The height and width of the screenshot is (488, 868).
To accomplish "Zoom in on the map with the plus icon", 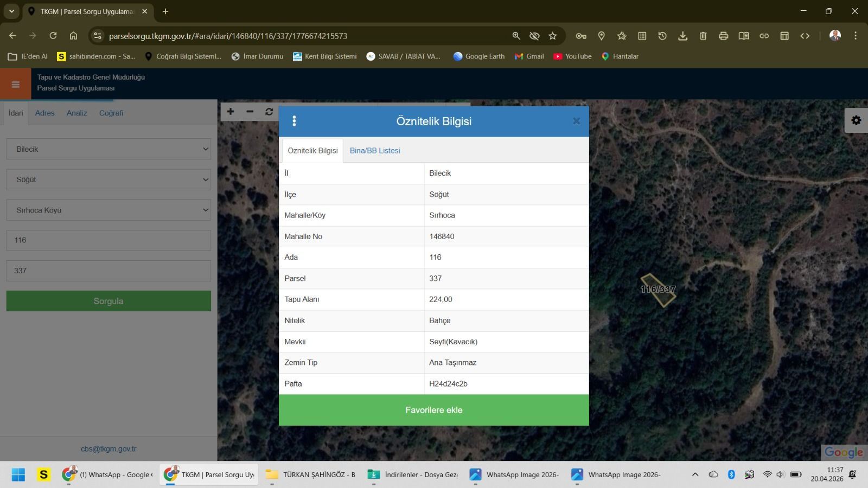I will (x=231, y=112).
